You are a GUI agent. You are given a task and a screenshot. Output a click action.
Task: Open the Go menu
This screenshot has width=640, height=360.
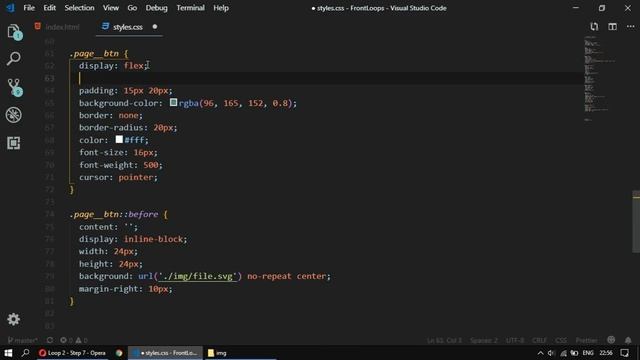click(132, 8)
